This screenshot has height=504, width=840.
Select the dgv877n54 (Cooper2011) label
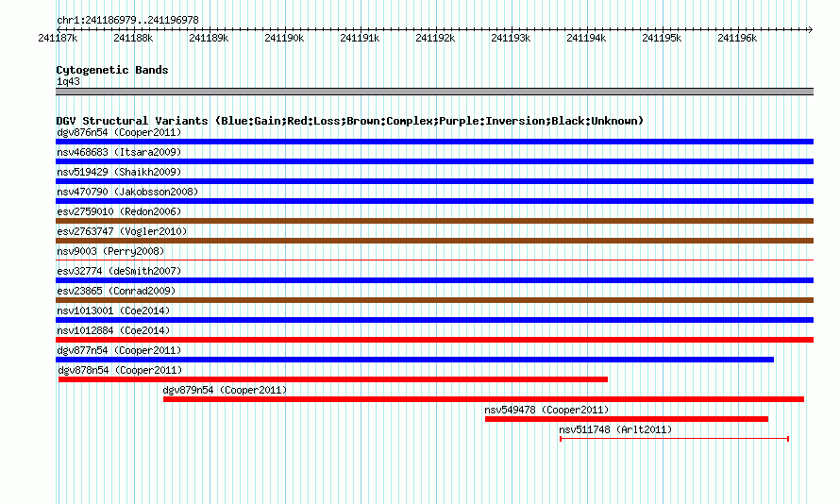coord(119,350)
